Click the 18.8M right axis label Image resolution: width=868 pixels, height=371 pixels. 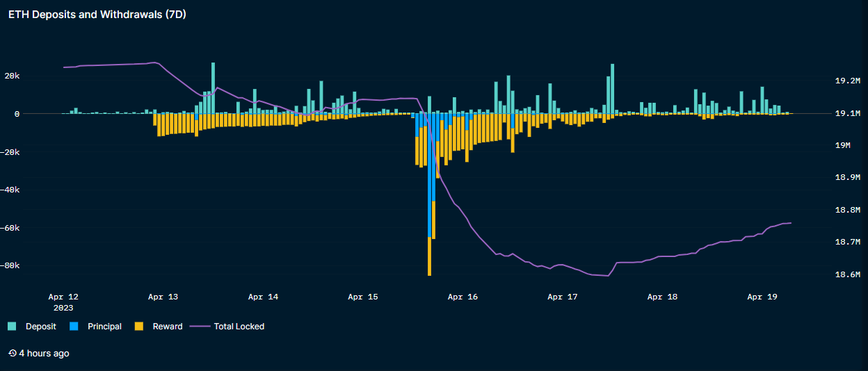tap(847, 210)
